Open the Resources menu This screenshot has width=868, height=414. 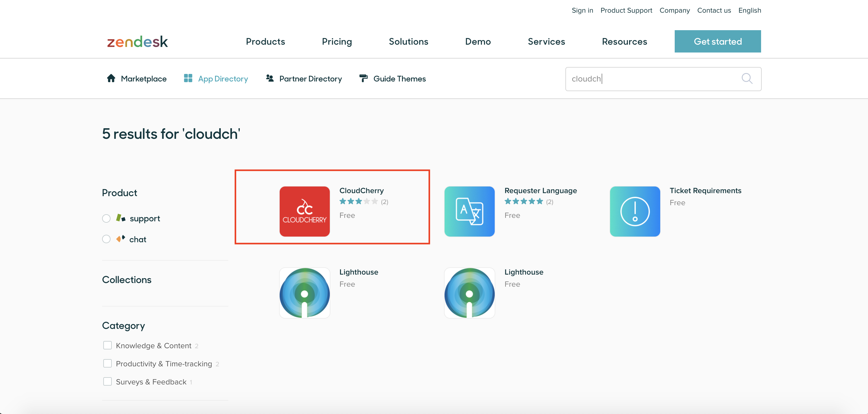coord(624,41)
